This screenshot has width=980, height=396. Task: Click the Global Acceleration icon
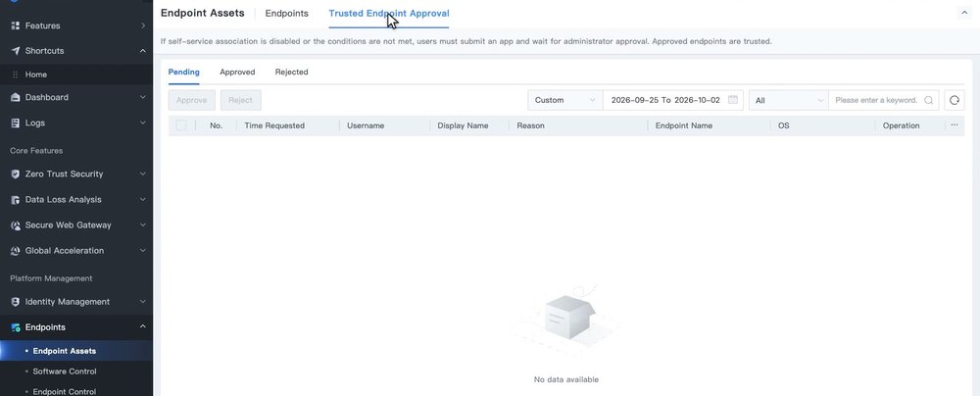[x=16, y=251]
